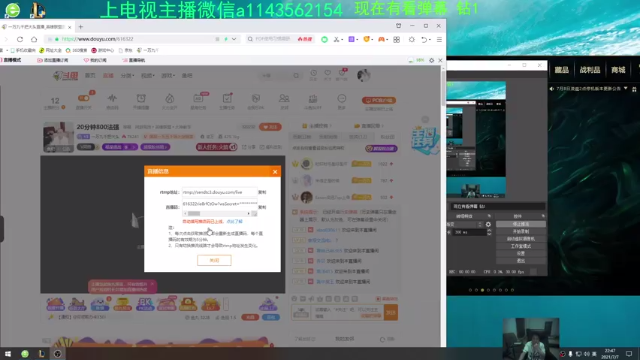Toggle the orange live switch in streamer toolbar
The width and height of the screenshot is (640, 360).
pos(84,98)
